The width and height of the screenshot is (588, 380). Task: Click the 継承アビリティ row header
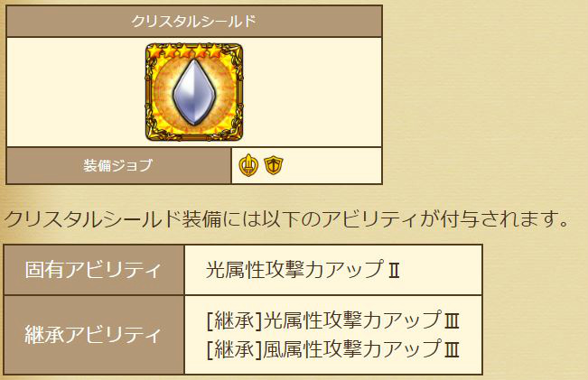click(x=94, y=335)
